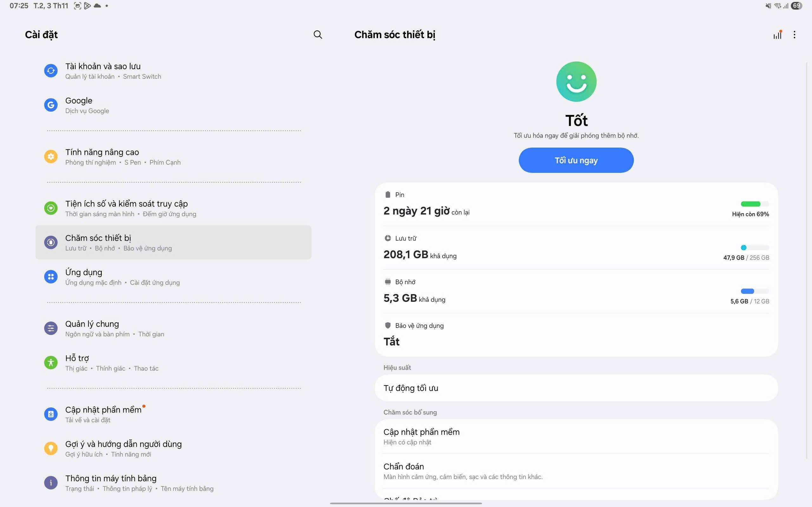The width and height of the screenshot is (812, 507).
Task: Tap the yellow lightbulb Gợi ý icon
Action: (x=51, y=448)
